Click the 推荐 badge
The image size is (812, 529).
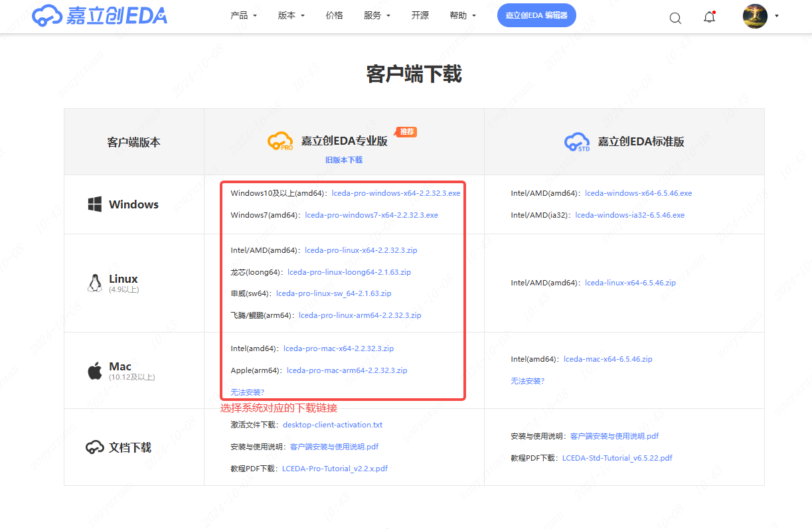tap(407, 132)
